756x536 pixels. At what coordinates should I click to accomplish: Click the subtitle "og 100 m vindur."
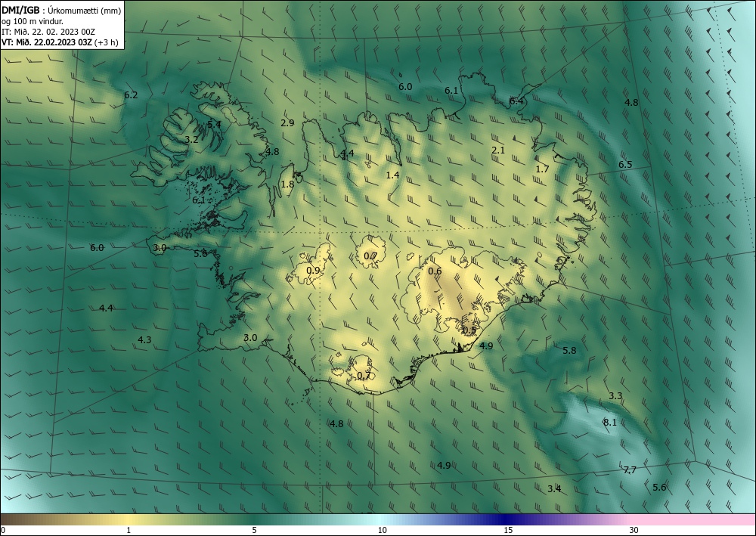33,21
